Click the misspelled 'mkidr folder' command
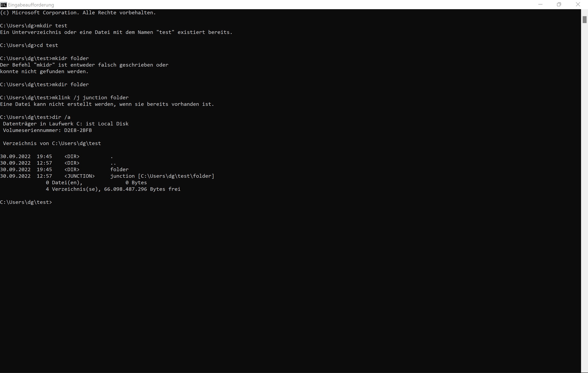588x373 pixels. point(70,58)
